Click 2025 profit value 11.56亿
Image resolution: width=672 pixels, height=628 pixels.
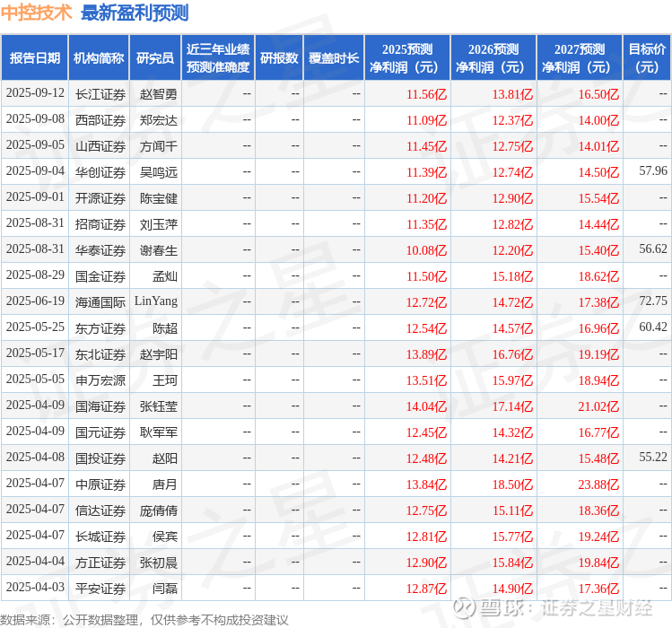coord(426,94)
